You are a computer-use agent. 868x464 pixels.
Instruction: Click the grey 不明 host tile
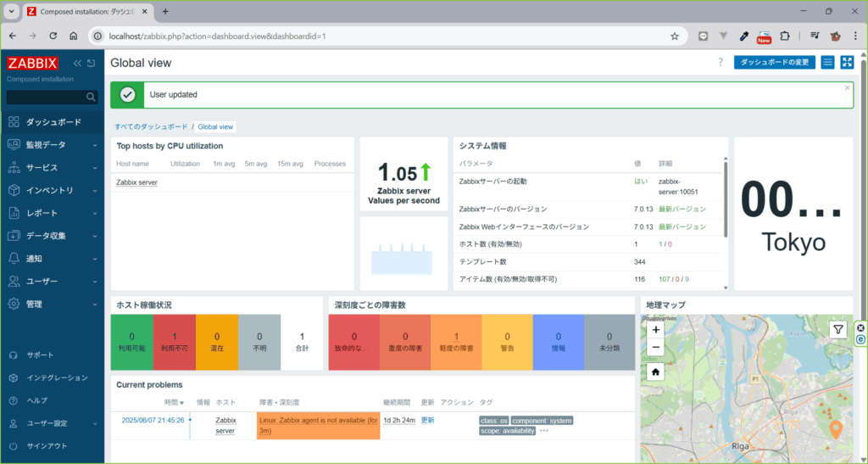coord(259,342)
